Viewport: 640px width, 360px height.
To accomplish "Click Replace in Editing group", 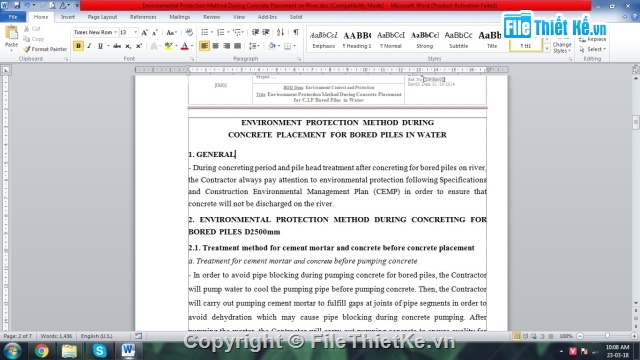I will (x=593, y=39).
